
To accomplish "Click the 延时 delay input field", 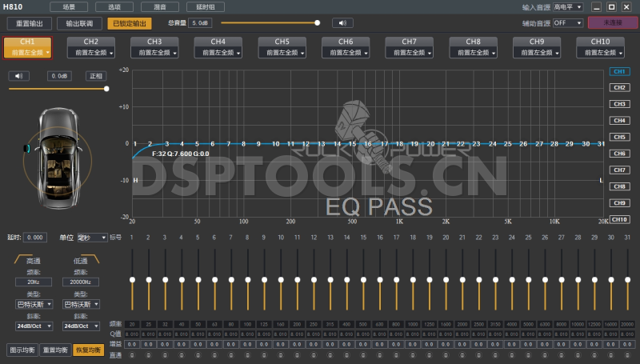I will pyautogui.click(x=35, y=238).
